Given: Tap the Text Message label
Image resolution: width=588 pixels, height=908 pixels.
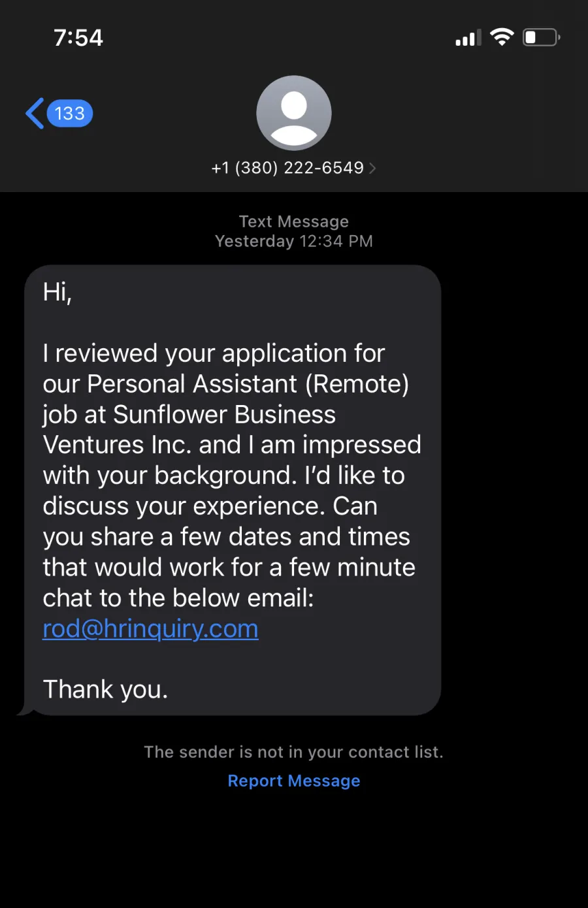Looking at the screenshot, I should 294,221.
